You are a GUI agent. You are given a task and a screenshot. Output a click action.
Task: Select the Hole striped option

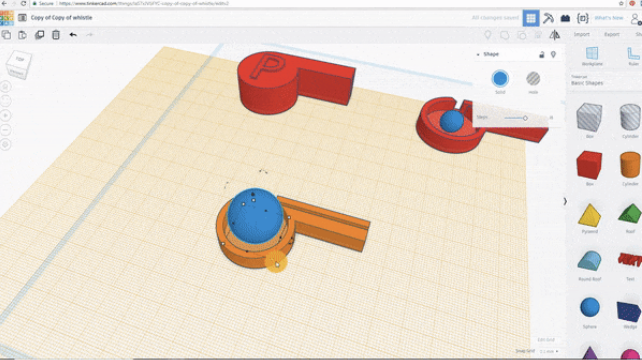click(x=533, y=79)
